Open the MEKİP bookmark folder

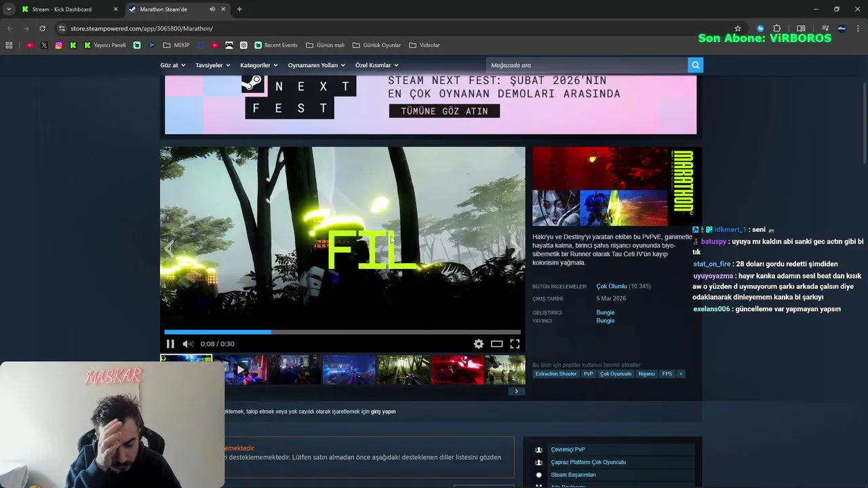click(176, 45)
